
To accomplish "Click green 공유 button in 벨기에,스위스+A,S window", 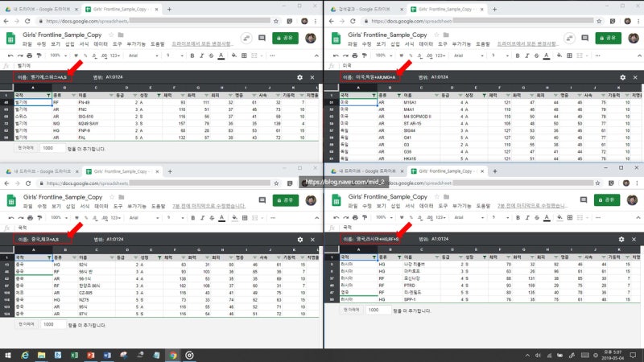I will [x=285, y=38].
